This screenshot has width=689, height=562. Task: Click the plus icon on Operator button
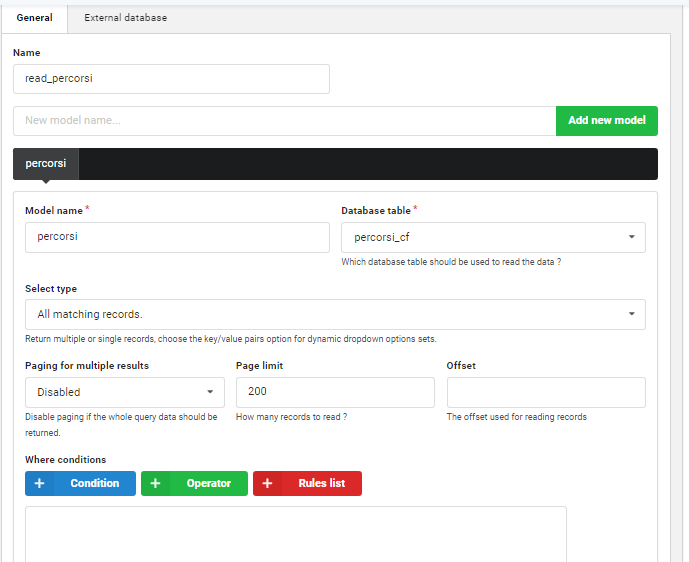[155, 483]
